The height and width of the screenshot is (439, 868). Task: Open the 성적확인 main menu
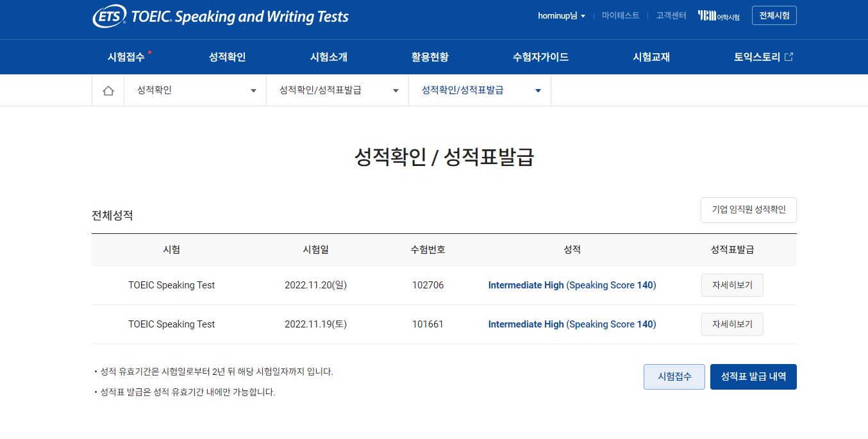click(227, 57)
